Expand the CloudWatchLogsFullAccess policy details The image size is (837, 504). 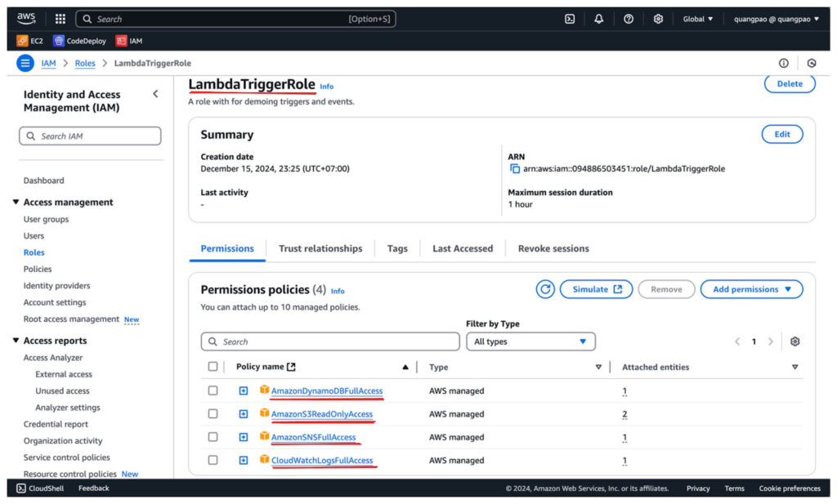point(243,460)
